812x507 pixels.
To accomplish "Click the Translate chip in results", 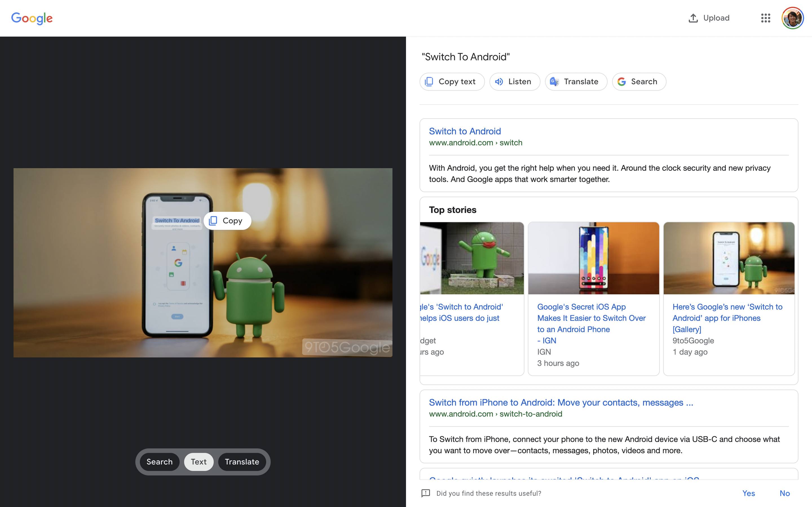I will [576, 81].
